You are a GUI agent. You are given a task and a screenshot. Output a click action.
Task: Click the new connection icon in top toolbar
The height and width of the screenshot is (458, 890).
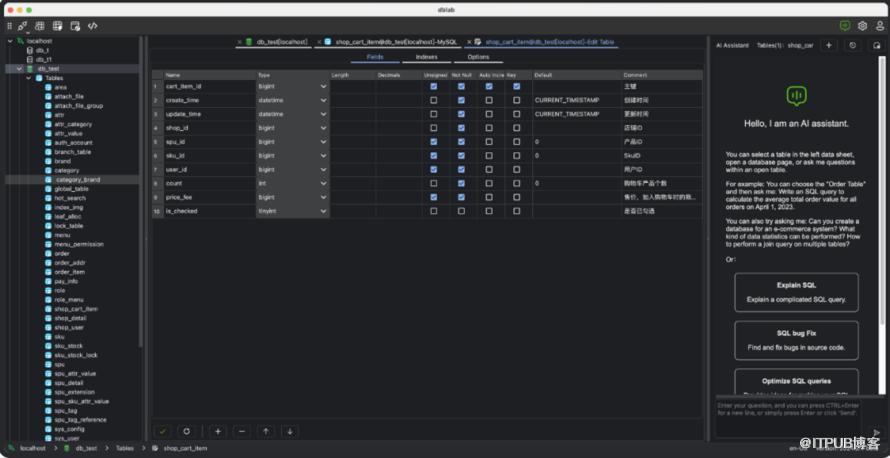[x=23, y=25]
